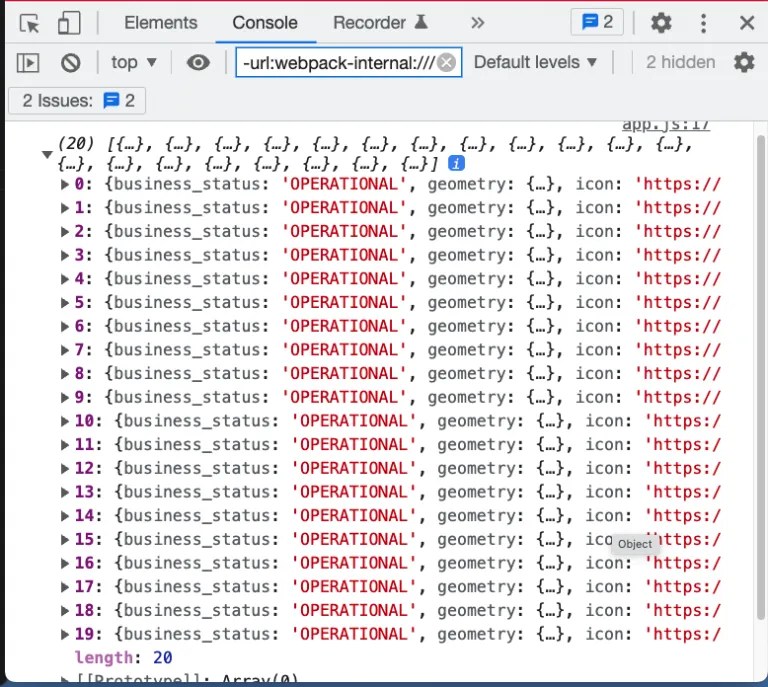Expand array item 11
This screenshot has width=768, height=687.
(x=65, y=445)
